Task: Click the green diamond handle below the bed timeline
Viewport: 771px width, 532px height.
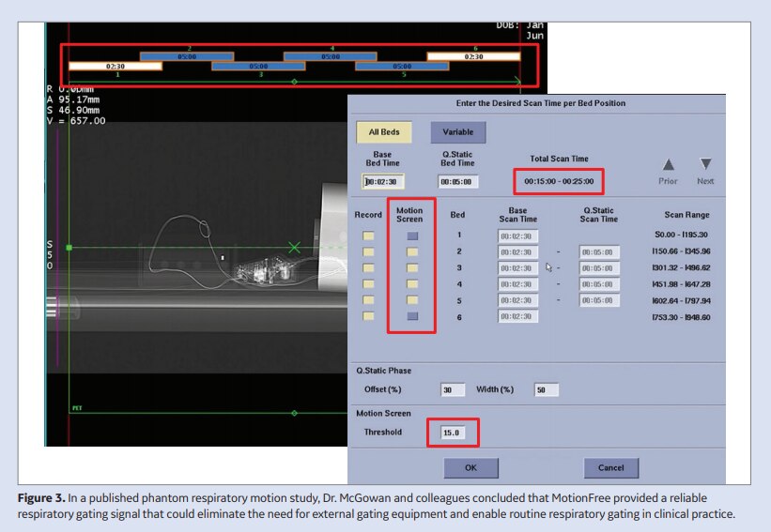Action: (x=295, y=83)
